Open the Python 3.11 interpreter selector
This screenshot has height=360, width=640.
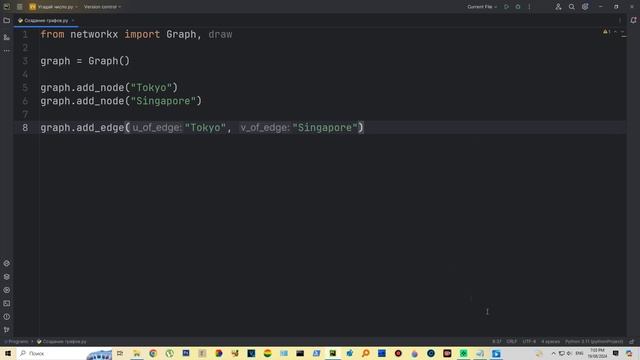(x=594, y=342)
